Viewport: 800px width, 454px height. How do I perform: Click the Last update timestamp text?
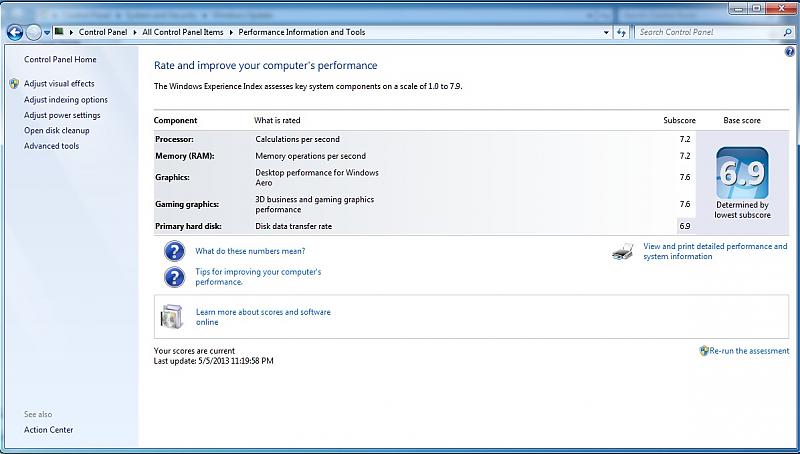(x=213, y=361)
